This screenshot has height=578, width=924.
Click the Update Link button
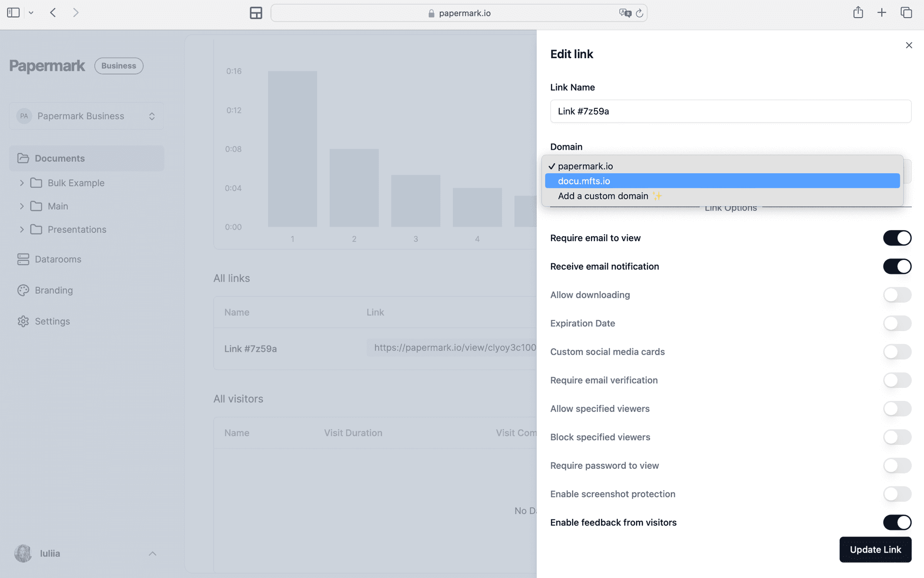(875, 550)
